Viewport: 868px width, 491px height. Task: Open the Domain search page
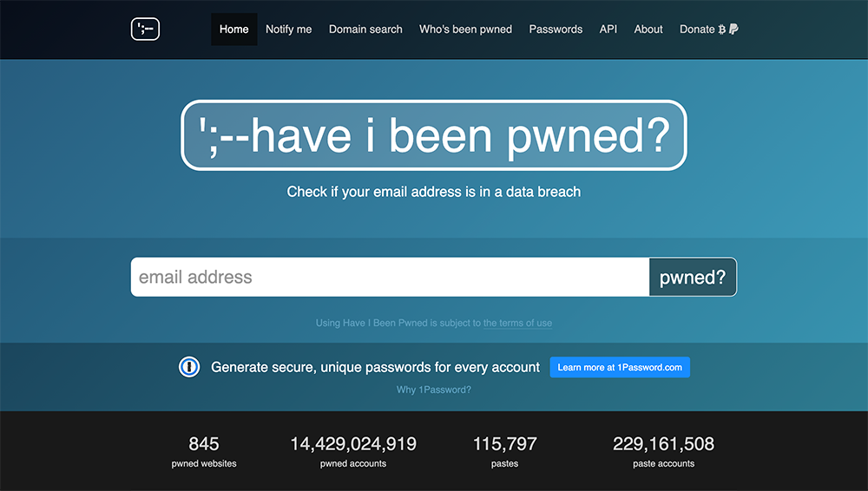click(x=365, y=29)
